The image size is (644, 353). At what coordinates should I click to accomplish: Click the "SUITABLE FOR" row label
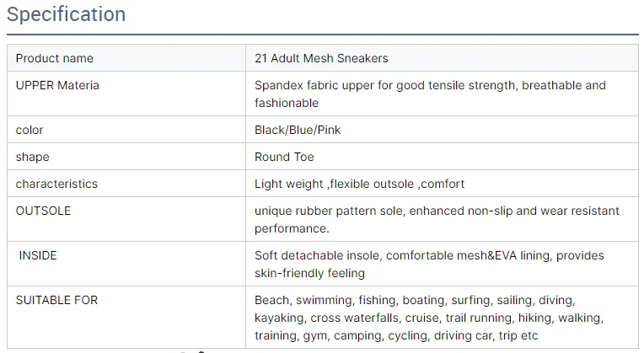tap(57, 300)
